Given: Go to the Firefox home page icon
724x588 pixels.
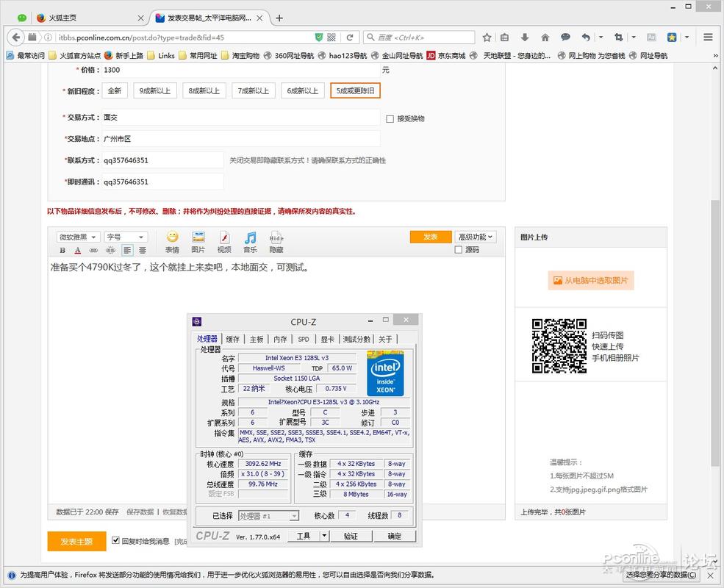Looking at the screenshot, I should point(545,37).
